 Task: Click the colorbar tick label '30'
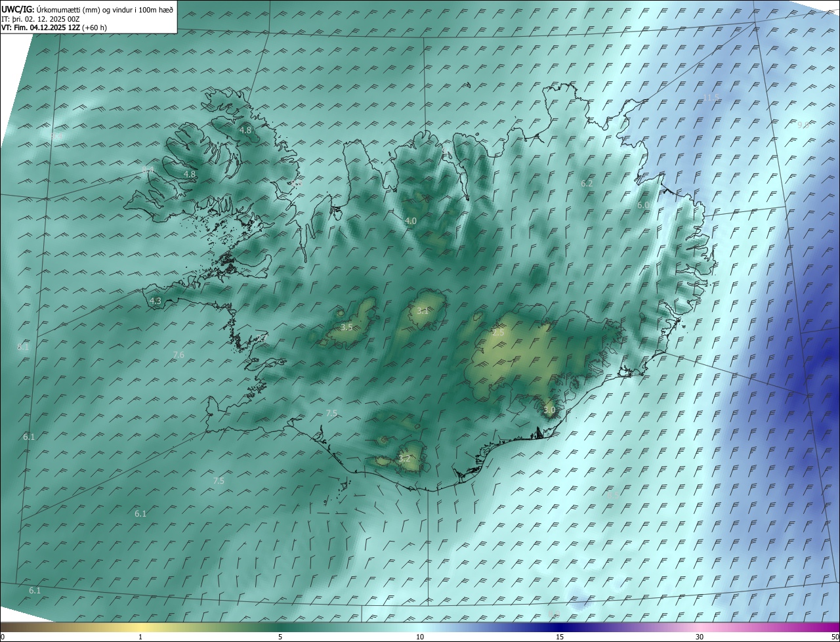click(700, 637)
